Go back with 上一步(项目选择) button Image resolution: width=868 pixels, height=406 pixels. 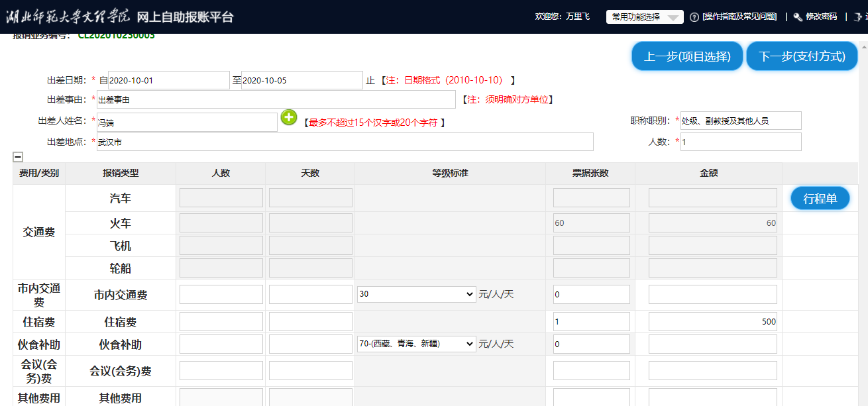687,56
